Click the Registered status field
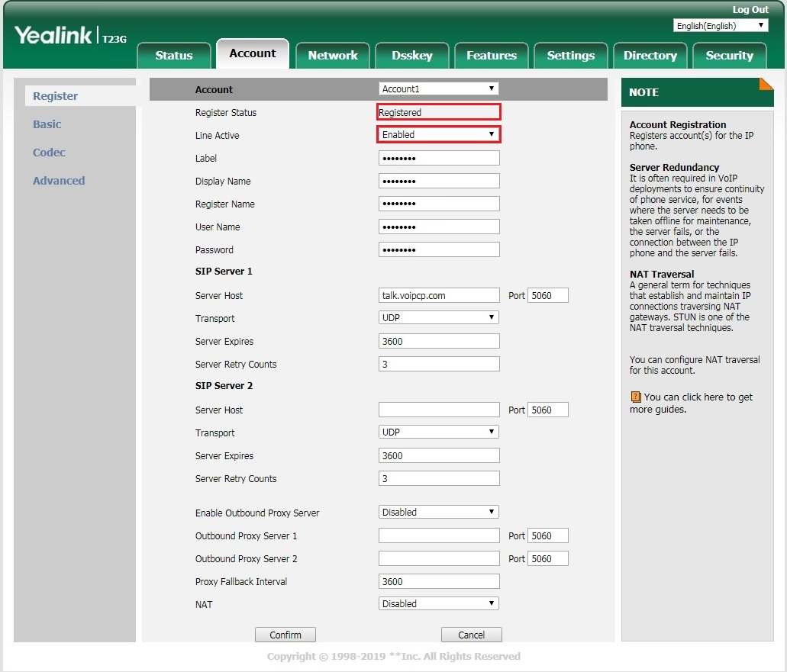Screen dimensions: 787x672 click(x=439, y=112)
